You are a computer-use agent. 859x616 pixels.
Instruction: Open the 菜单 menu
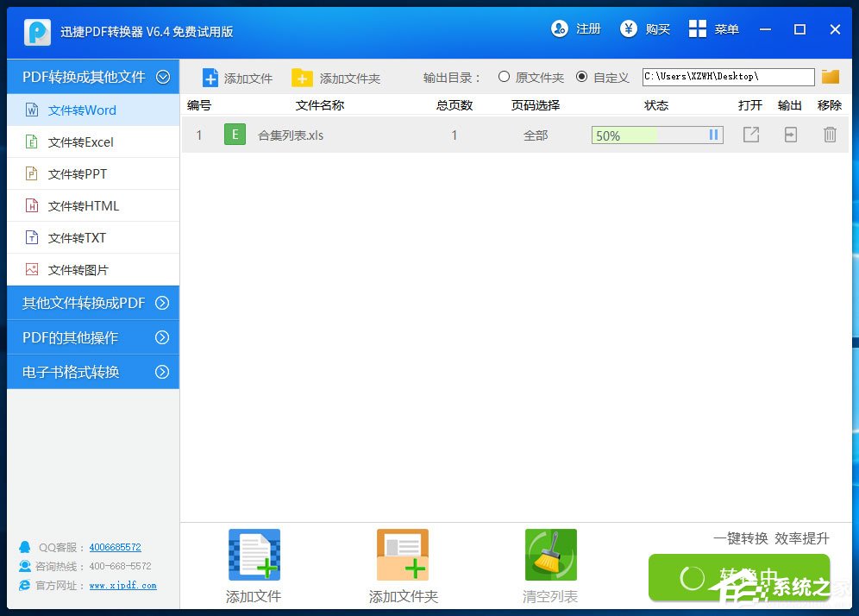coord(714,28)
